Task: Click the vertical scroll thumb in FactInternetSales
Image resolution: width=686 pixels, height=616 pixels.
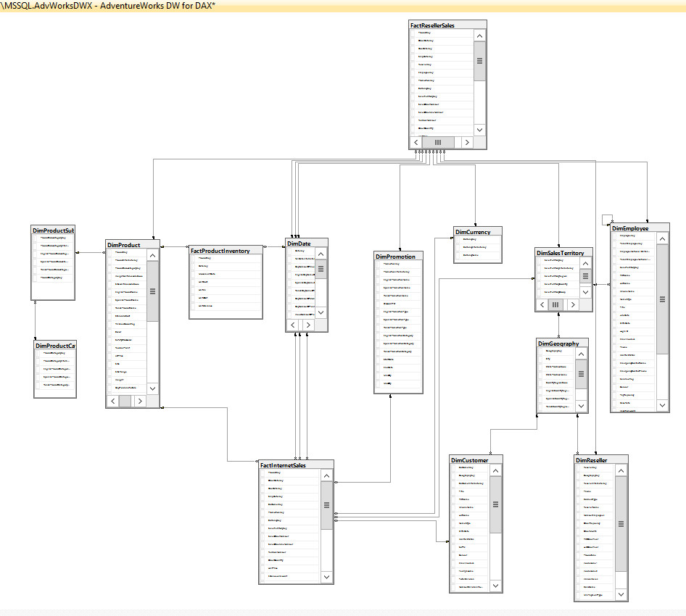Action: click(327, 505)
